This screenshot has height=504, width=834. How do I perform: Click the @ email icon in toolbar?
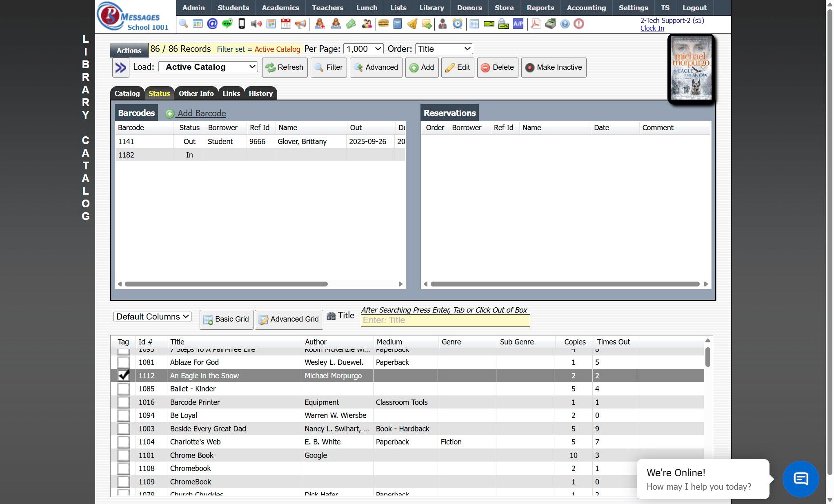pyautogui.click(x=212, y=24)
